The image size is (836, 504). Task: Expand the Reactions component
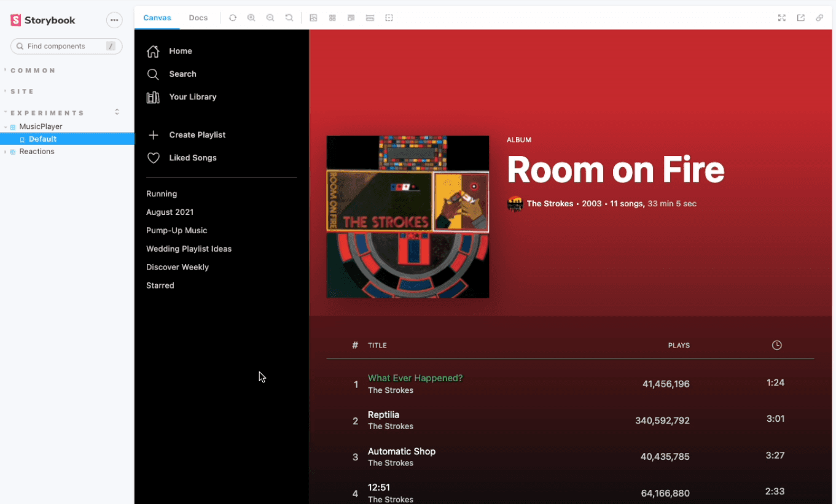tap(36, 152)
